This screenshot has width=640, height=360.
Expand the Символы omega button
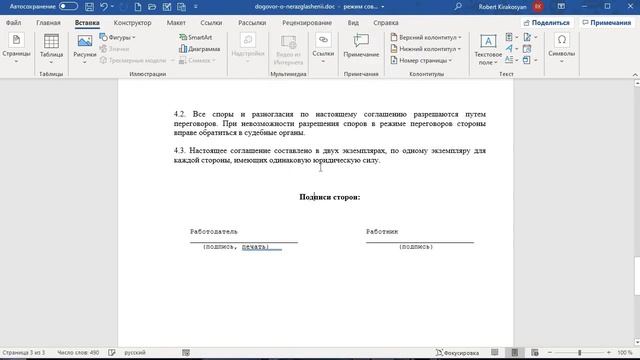pyautogui.click(x=562, y=49)
